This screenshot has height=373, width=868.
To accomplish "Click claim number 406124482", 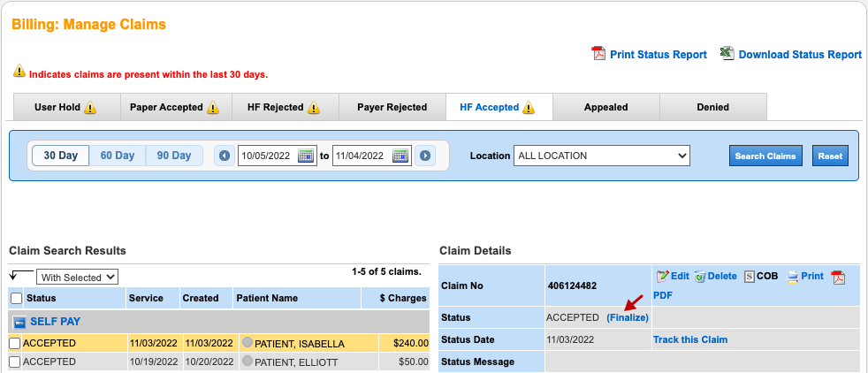I will point(572,286).
